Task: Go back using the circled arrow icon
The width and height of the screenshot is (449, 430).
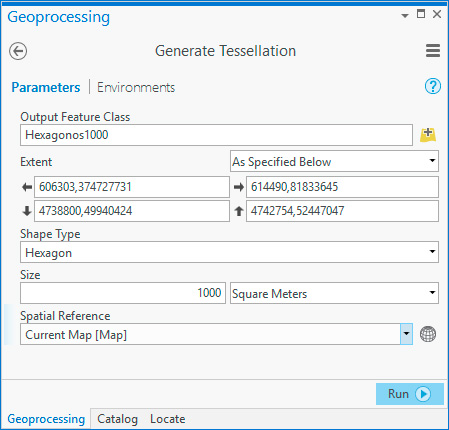Action: pos(18,51)
